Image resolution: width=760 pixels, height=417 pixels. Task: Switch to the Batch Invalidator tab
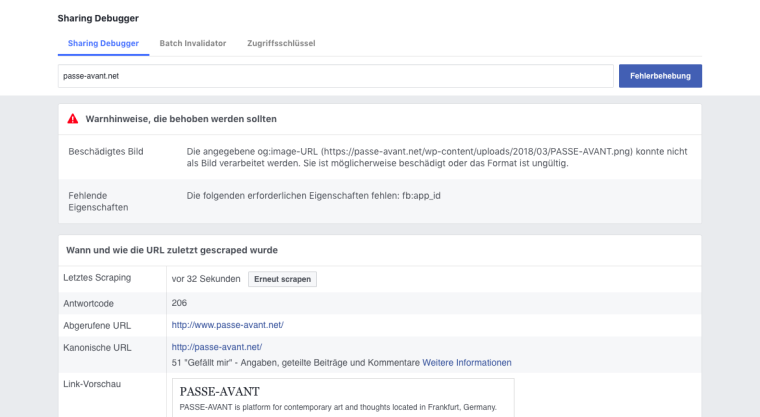tap(192, 43)
